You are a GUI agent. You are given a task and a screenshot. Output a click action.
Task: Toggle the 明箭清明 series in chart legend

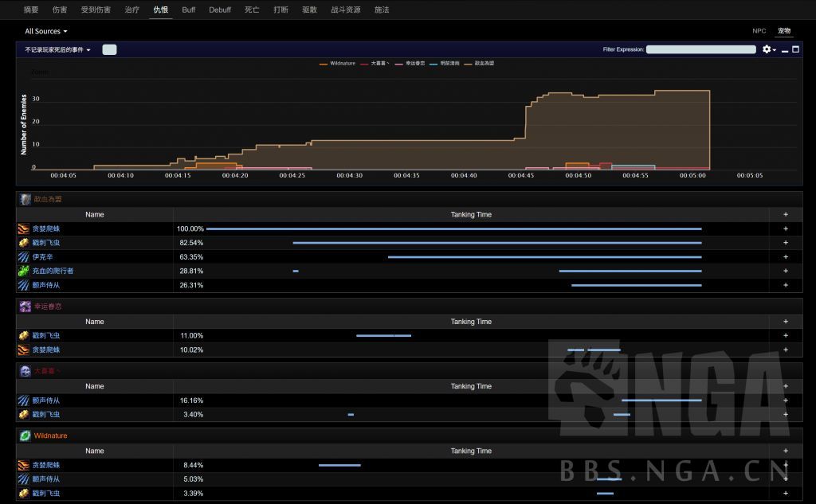445,63
